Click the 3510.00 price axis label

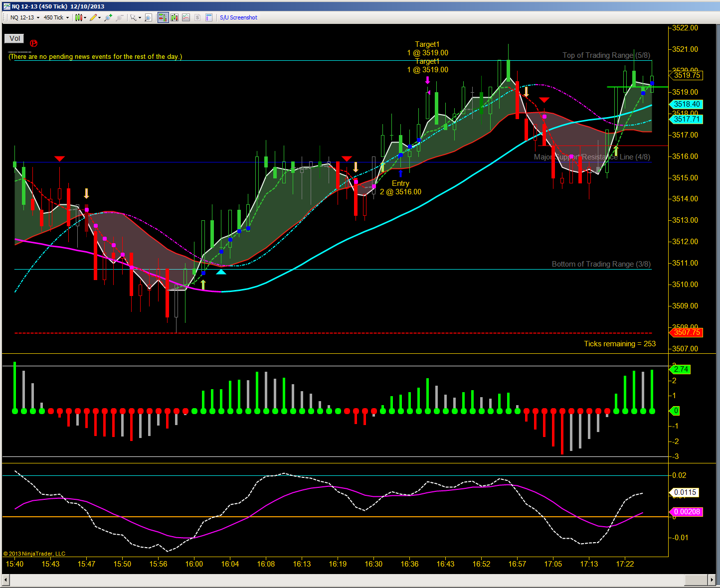coord(685,285)
